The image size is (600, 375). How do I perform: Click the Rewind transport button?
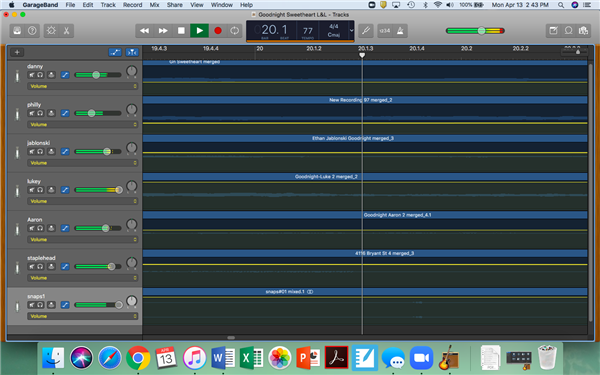144,31
